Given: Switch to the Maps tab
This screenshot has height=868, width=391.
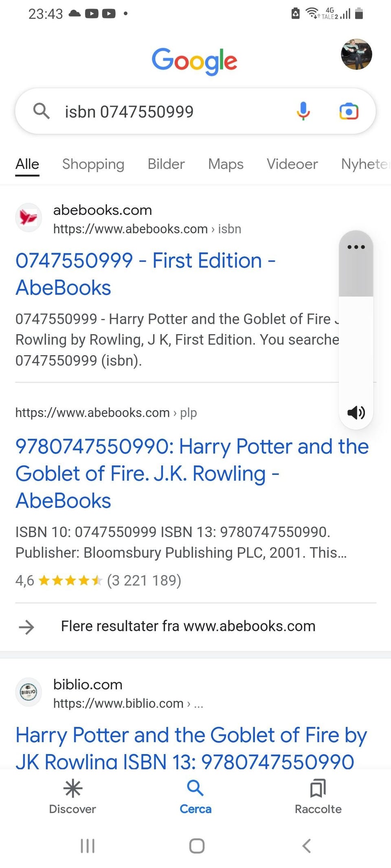Looking at the screenshot, I should click(226, 164).
